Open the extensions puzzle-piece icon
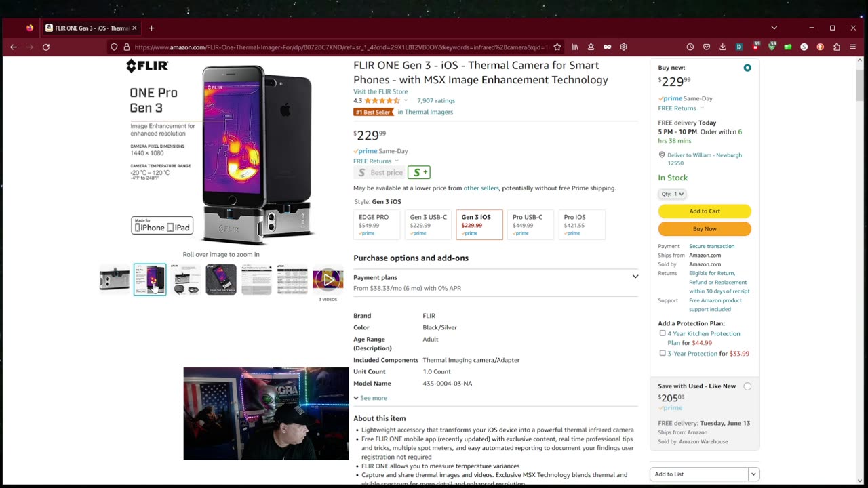868x488 pixels. 837,47
